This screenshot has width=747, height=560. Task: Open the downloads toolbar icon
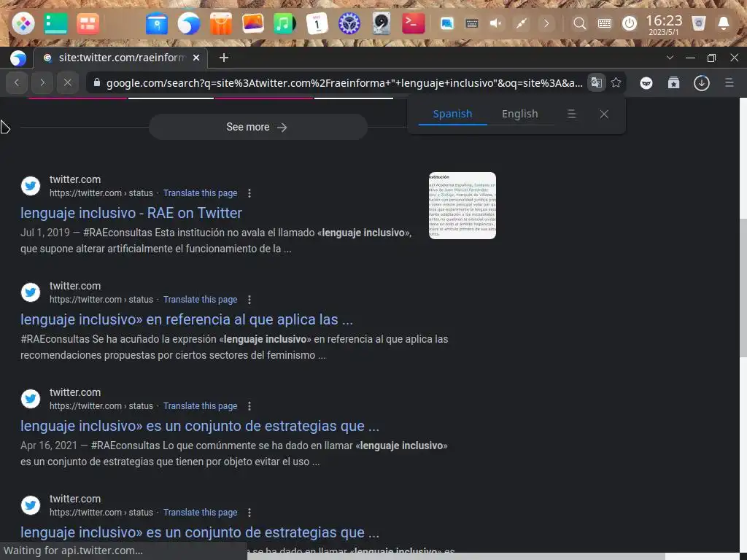(x=701, y=83)
